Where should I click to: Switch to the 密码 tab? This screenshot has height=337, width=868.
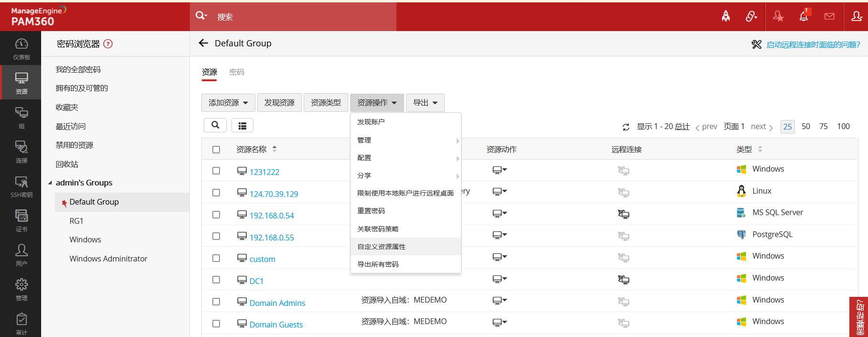tap(237, 72)
